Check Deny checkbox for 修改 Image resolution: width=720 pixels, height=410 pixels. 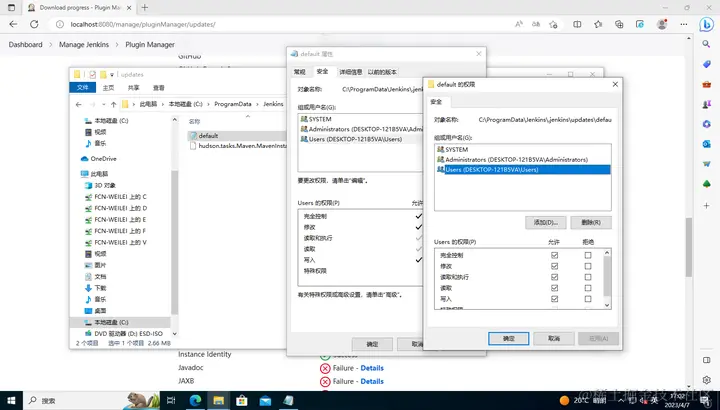[x=588, y=266]
